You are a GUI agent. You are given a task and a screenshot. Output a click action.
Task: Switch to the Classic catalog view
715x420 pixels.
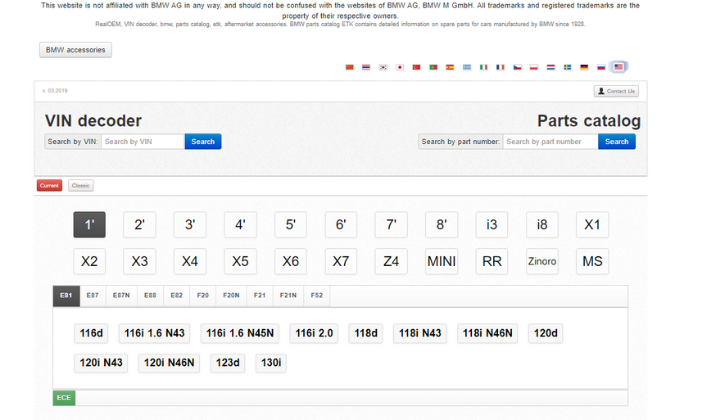(x=80, y=185)
